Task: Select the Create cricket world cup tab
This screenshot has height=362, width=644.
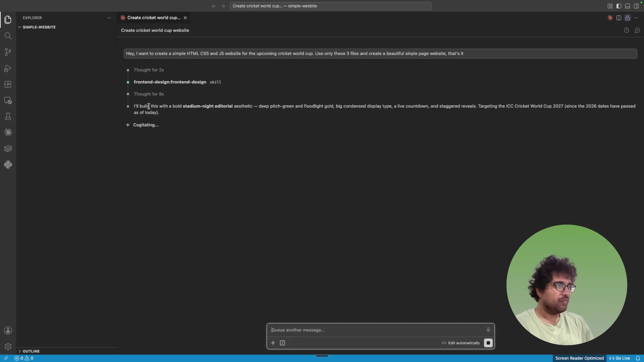Action: [x=153, y=17]
